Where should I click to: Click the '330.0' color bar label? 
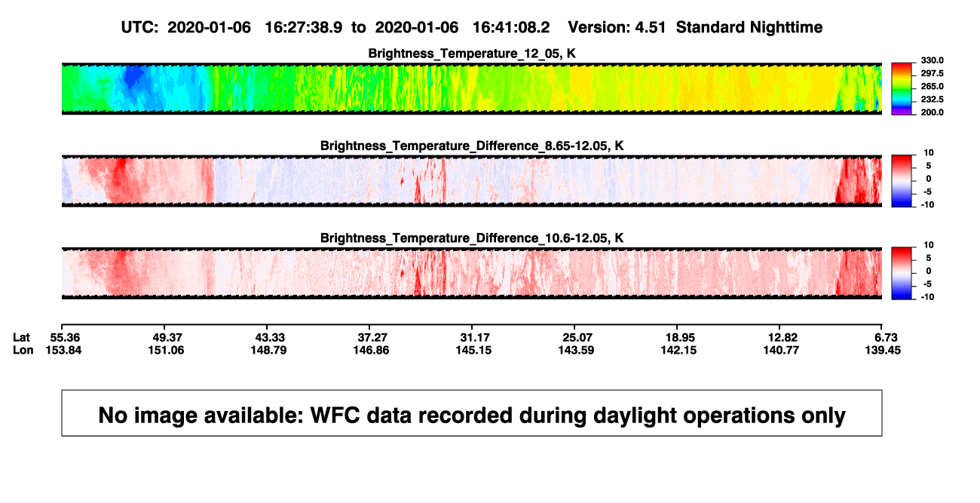tap(931, 60)
